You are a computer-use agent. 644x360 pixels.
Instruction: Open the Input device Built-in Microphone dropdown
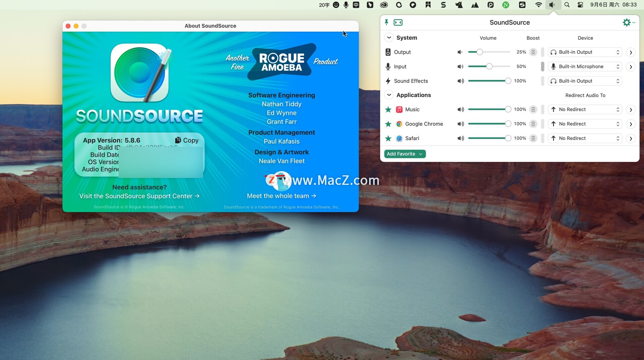click(x=585, y=66)
